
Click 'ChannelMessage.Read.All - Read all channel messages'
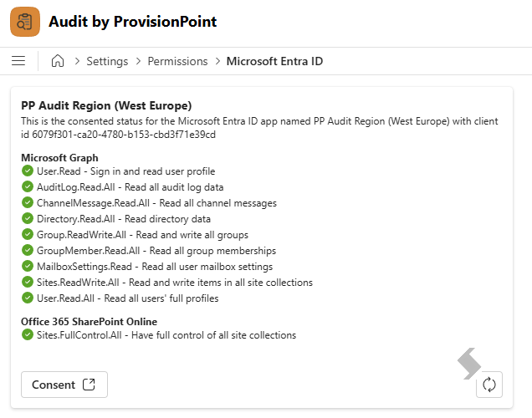(156, 203)
